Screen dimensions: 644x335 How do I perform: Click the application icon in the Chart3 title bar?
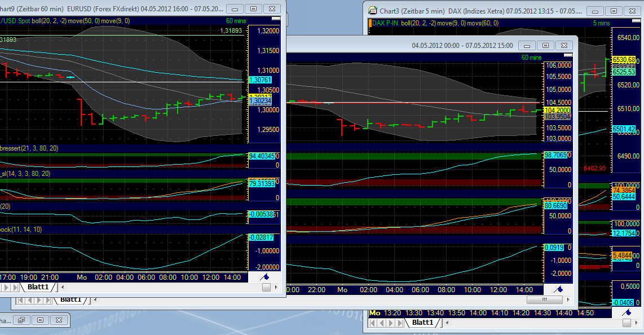pos(373,10)
